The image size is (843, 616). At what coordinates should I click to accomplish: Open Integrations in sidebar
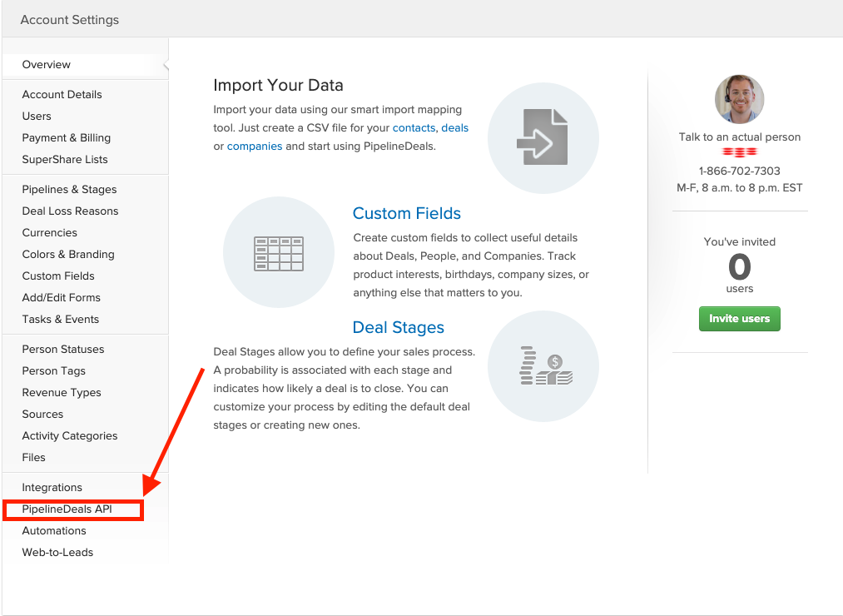52,488
